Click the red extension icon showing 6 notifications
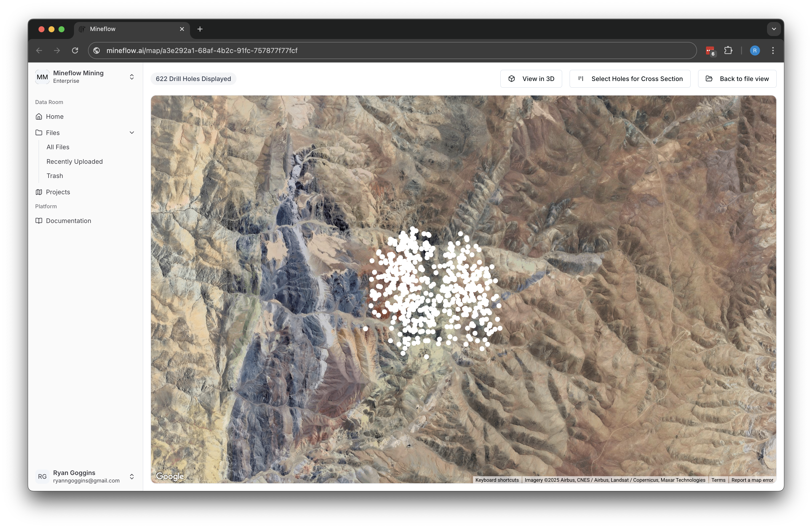This screenshot has height=528, width=812. coord(710,50)
